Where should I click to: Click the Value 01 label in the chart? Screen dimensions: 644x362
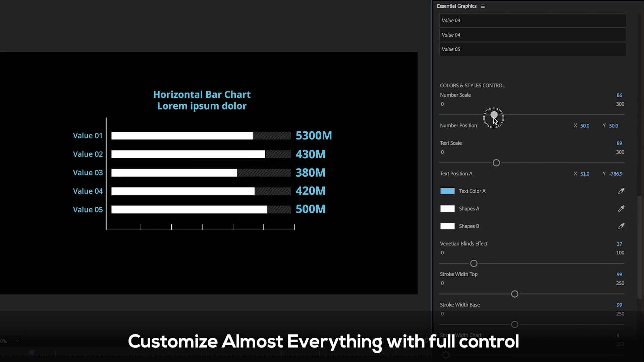point(88,135)
